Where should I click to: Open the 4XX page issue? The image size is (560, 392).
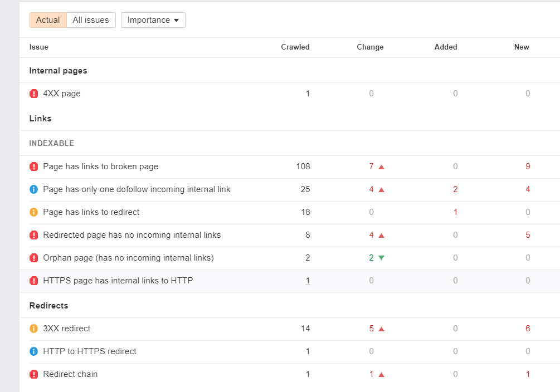(62, 94)
